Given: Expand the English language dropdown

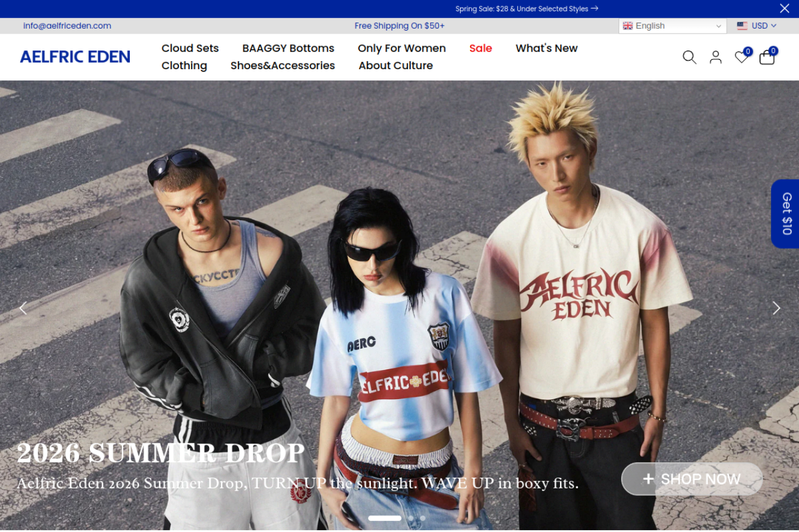Looking at the screenshot, I should [x=672, y=26].
